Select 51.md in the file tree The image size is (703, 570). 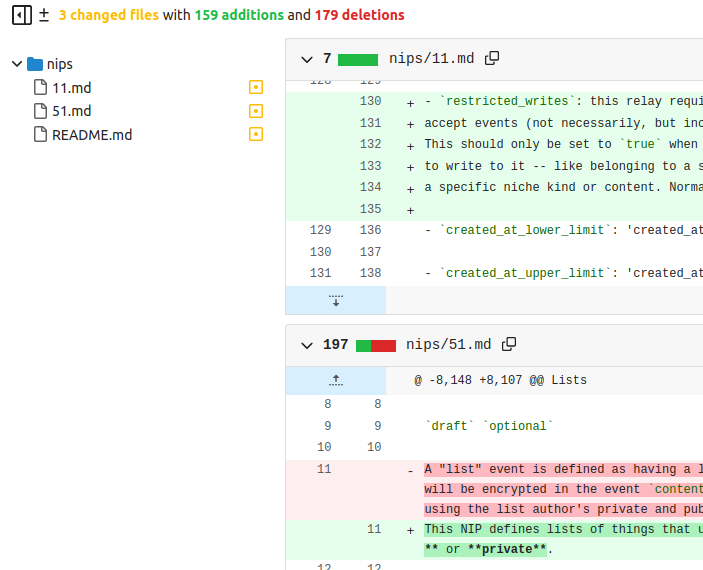pyautogui.click(x=71, y=111)
